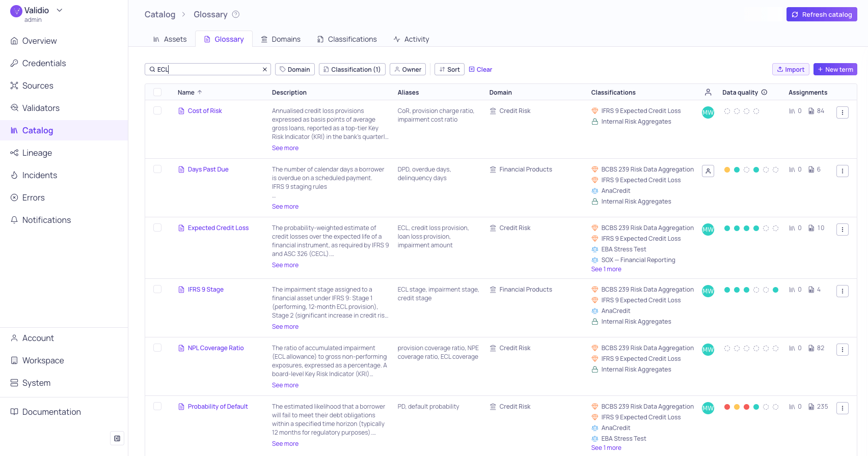
Task: Check the Expected Credit Loss row
Action: (157, 227)
